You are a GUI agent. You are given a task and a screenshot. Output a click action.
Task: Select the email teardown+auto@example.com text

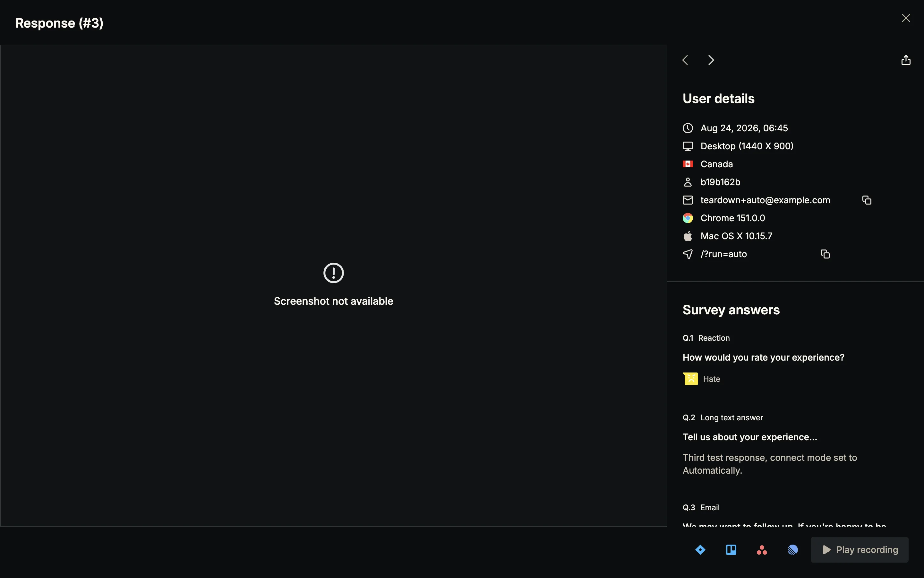pyautogui.click(x=765, y=200)
